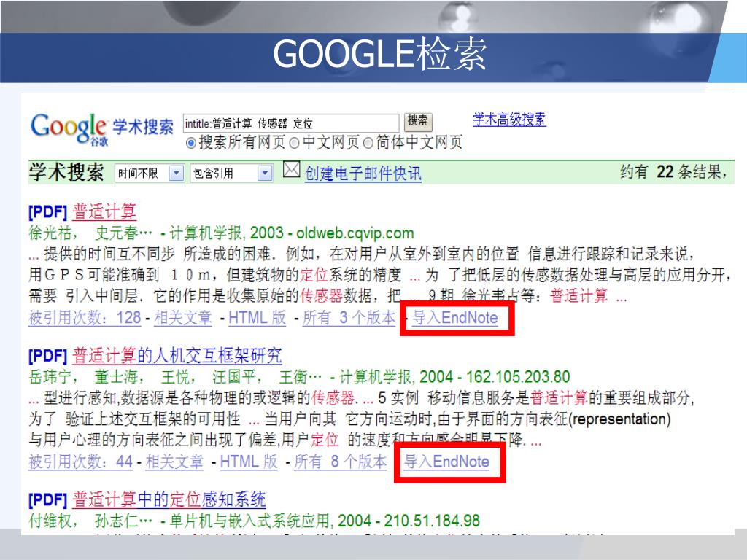
Task: Click the envelope email alert icon
Action: click(292, 169)
